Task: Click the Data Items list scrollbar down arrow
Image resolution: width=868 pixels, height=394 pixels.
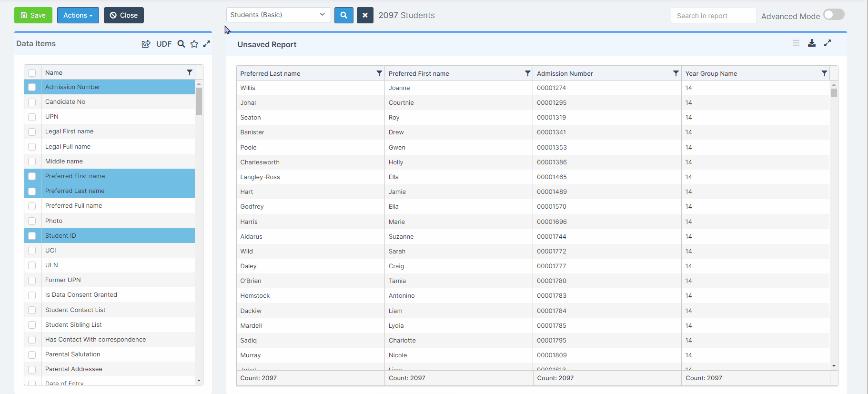Action: 199,381
